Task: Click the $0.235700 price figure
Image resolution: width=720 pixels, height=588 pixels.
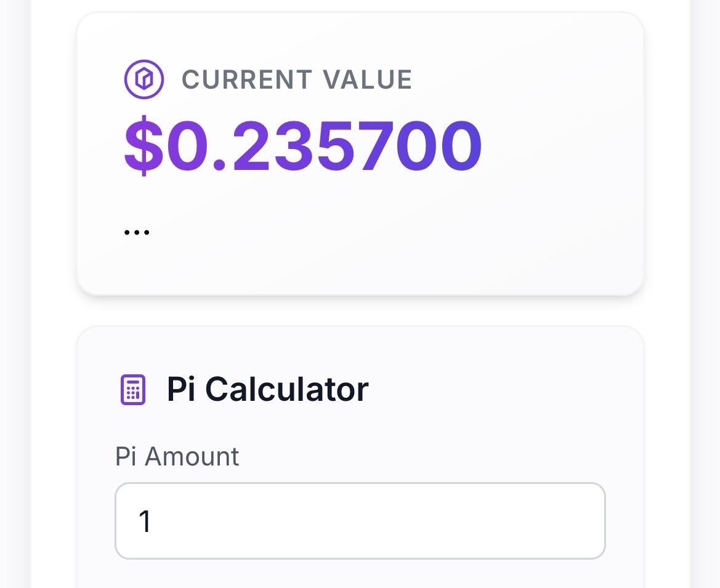Action: point(303,146)
